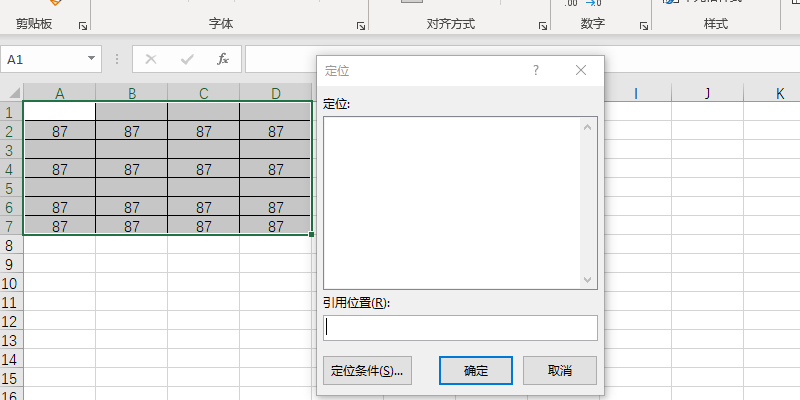The width and height of the screenshot is (800, 400).
Task: Click empty cell C5
Action: point(204,188)
